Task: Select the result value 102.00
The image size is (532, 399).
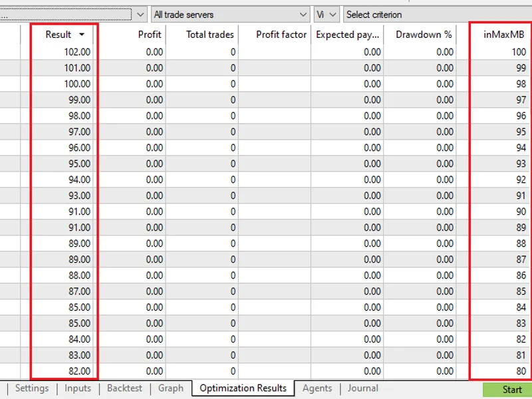Action: pos(77,52)
